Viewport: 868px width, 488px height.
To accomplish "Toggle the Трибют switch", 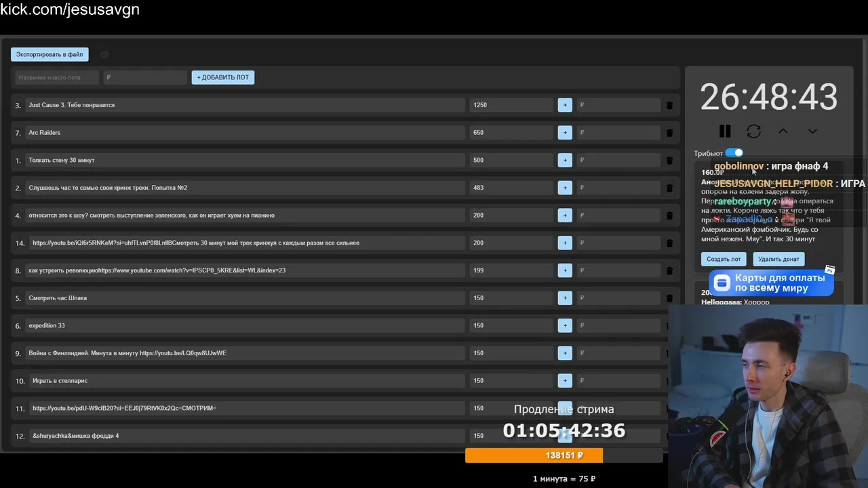I will pos(734,153).
